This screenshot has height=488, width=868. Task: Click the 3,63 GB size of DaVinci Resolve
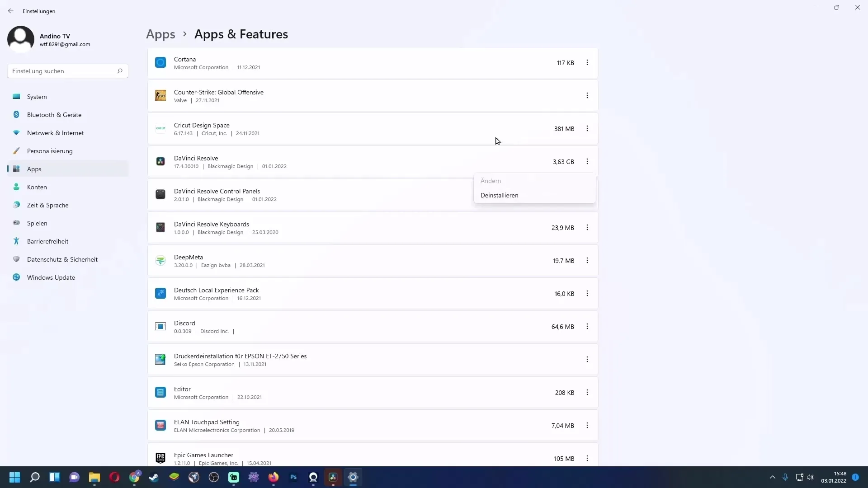coord(563,162)
